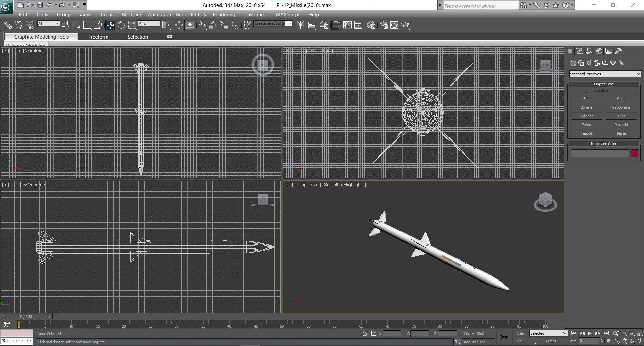Open the selection filter All dropdown
Image resolution: width=644 pixels, height=346 pixels.
(x=48, y=24)
